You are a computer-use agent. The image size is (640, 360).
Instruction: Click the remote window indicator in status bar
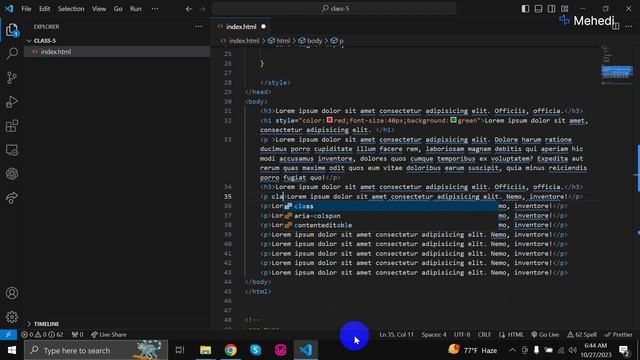coord(8,334)
